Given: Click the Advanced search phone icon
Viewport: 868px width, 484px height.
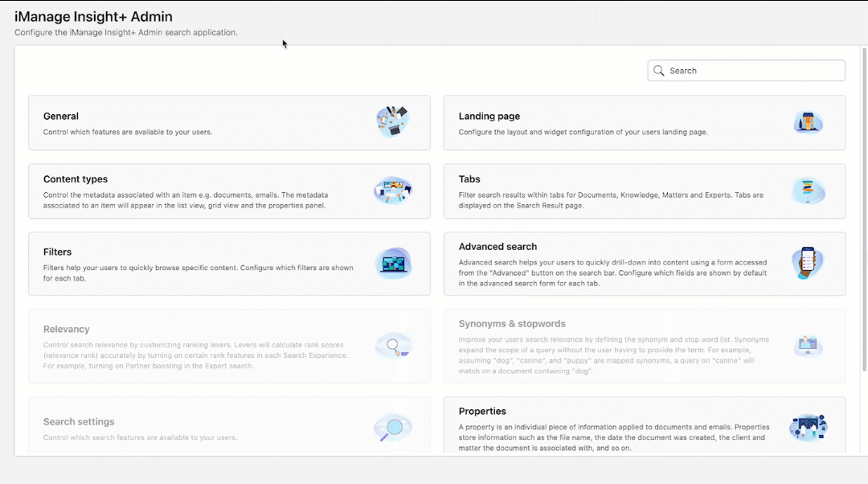Looking at the screenshot, I should [x=808, y=263].
